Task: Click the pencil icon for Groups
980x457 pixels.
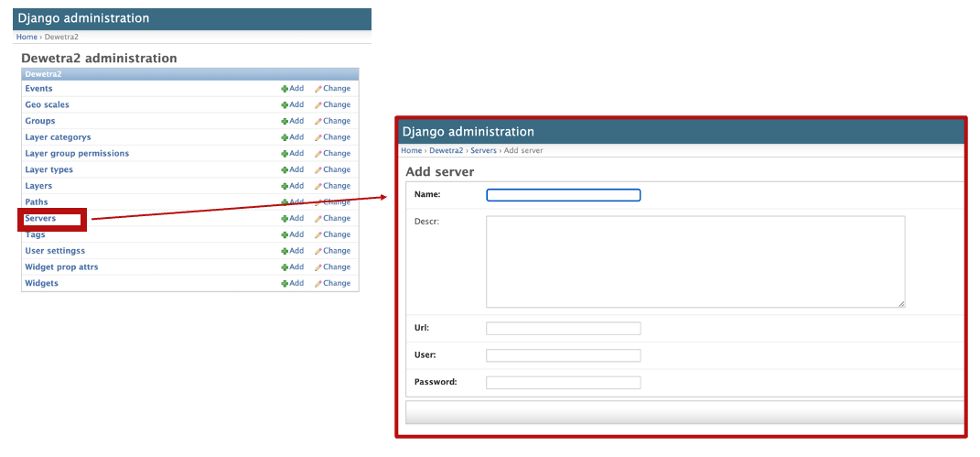Action: pos(318,121)
